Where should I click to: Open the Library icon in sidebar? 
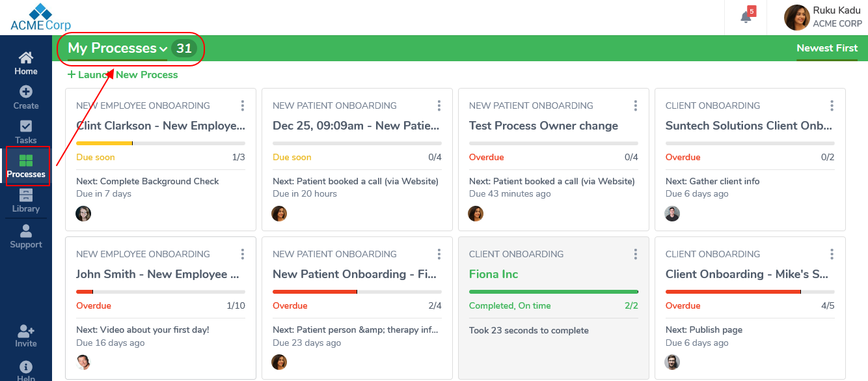(x=26, y=196)
